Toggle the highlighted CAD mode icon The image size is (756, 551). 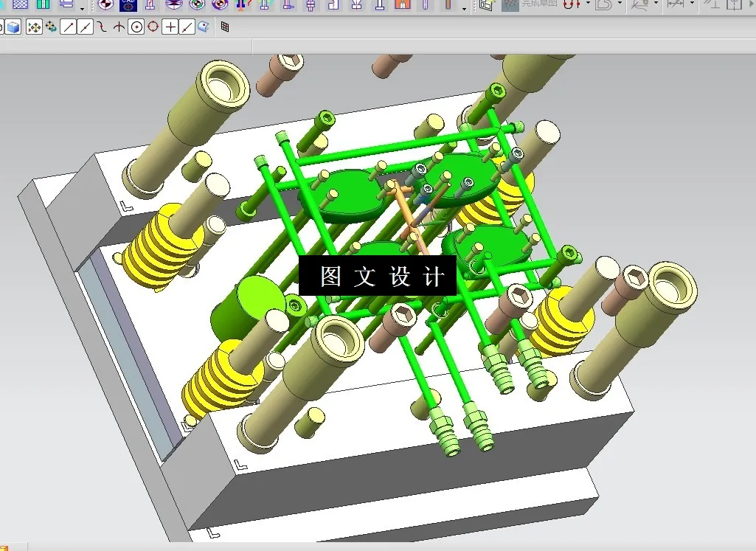point(128,6)
